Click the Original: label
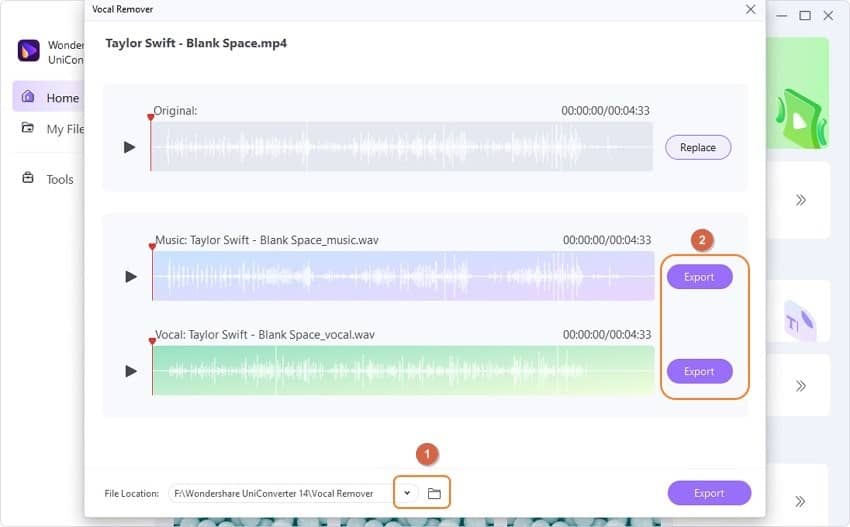Viewport: 850px width, 527px height. coord(175,111)
